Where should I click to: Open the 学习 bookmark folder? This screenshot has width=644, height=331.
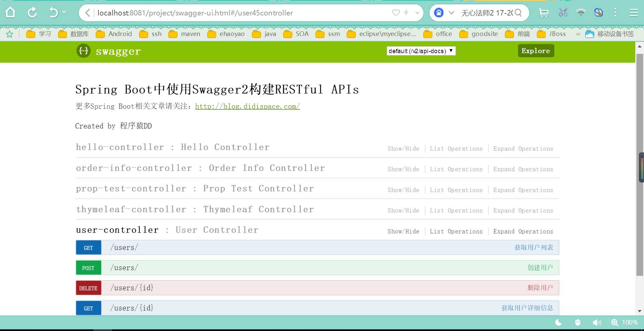(39, 34)
